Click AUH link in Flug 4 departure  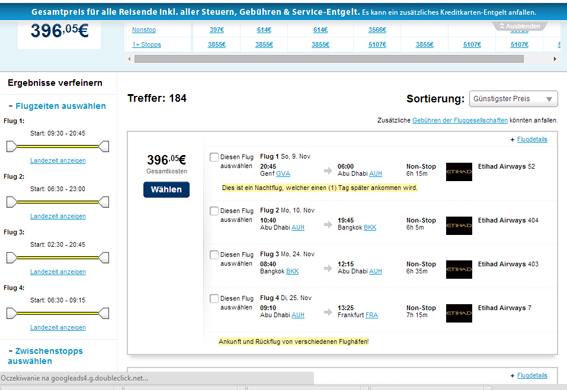[x=298, y=315]
